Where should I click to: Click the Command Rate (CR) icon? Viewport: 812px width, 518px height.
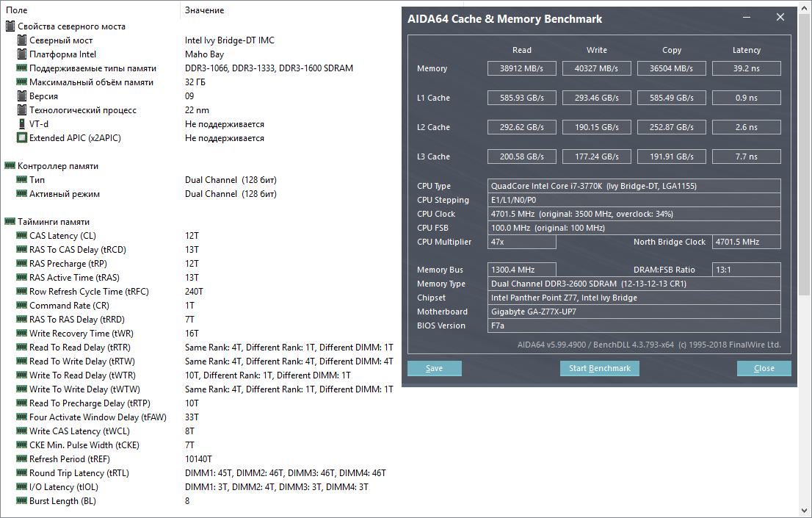pos(22,306)
